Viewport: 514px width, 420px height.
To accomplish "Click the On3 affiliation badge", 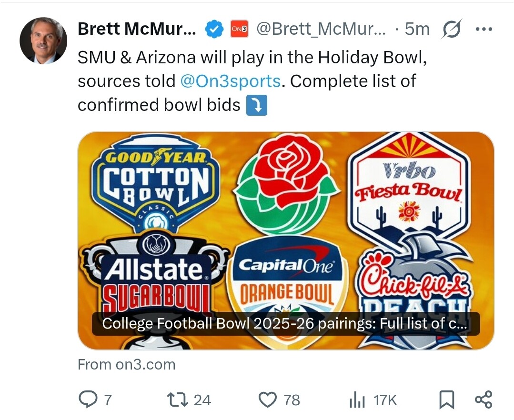I will (x=239, y=30).
